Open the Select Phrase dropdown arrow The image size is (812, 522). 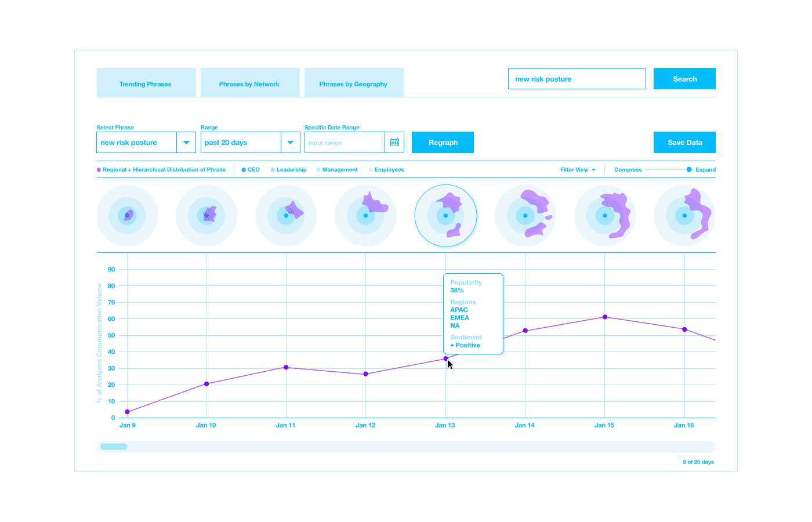[186, 143]
